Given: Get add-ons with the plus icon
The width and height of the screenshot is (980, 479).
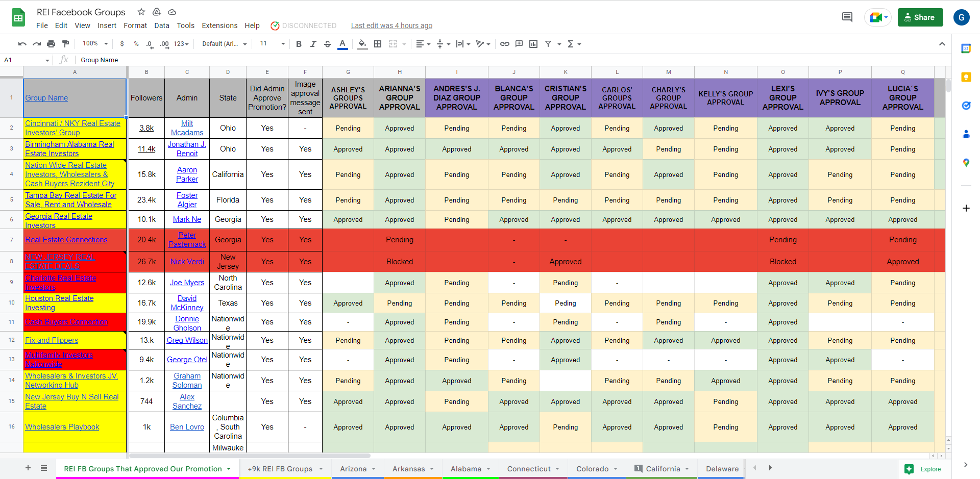Looking at the screenshot, I should [x=966, y=208].
